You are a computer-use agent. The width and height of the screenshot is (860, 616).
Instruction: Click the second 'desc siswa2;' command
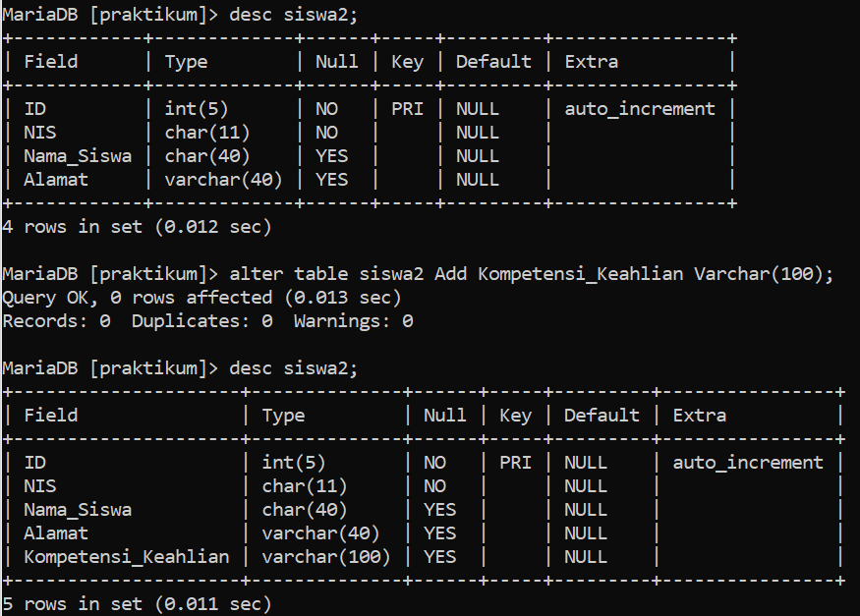tap(294, 368)
